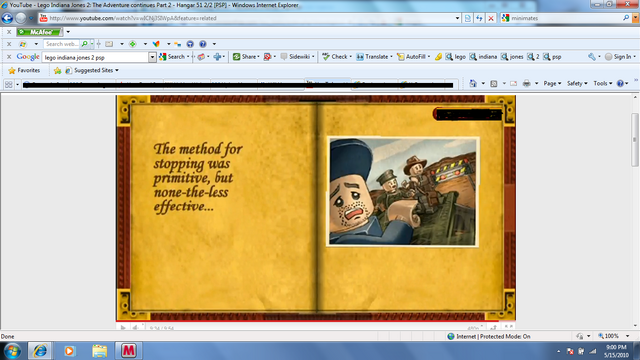Click the green magnifier search web icon
640x360 pixels.
84,44
